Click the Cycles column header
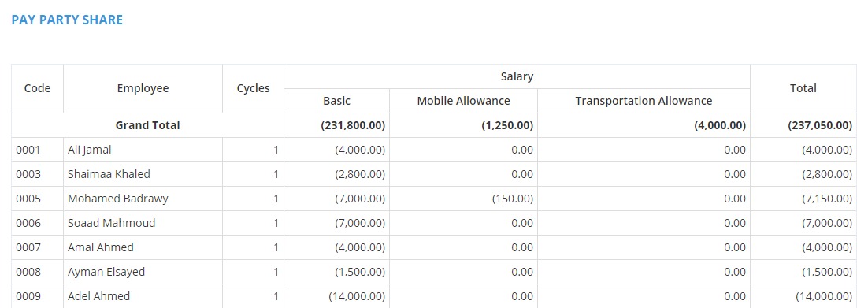Screen dimensions: 868x308 point(253,89)
